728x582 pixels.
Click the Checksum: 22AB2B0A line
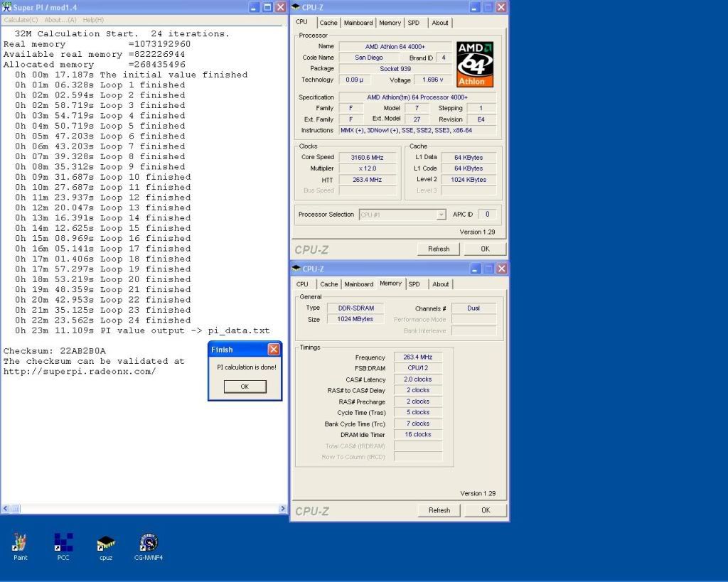[54, 351]
